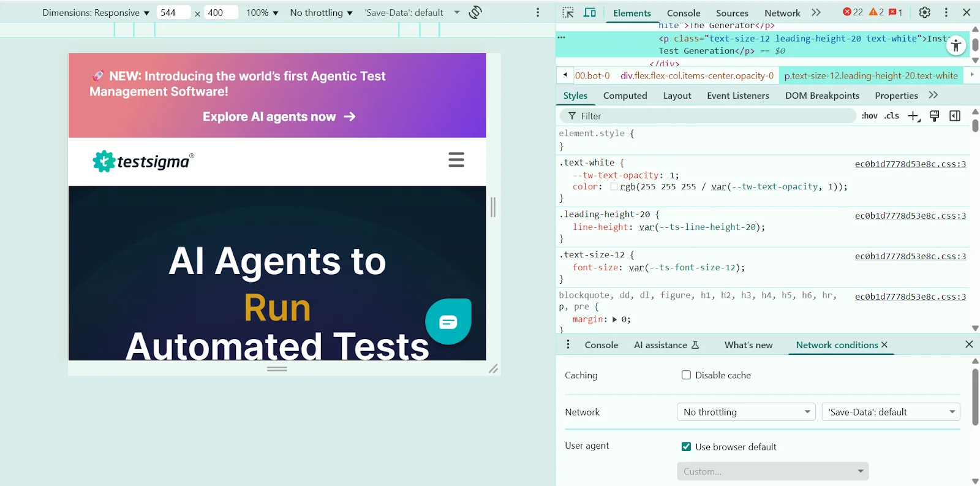Image resolution: width=980 pixels, height=486 pixels.
Task: Switch to the Network panel tab
Action: coord(782,13)
